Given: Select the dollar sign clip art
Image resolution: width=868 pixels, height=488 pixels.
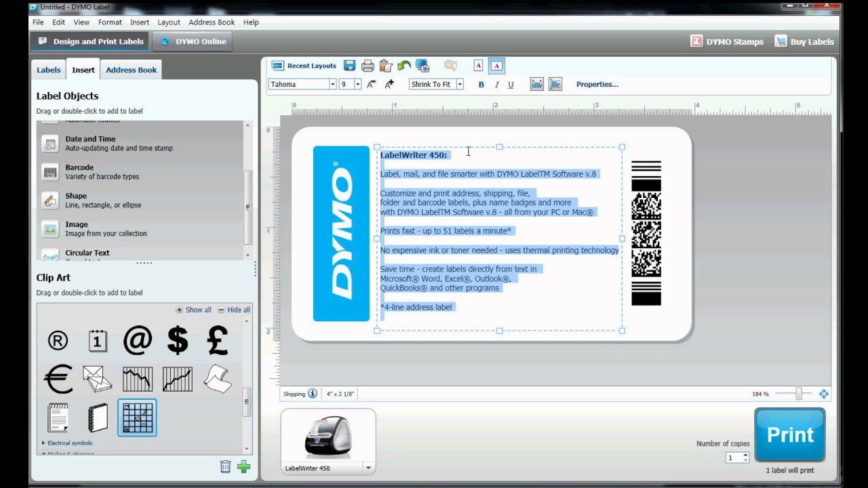Looking at the screenshot, I should 178,340.
